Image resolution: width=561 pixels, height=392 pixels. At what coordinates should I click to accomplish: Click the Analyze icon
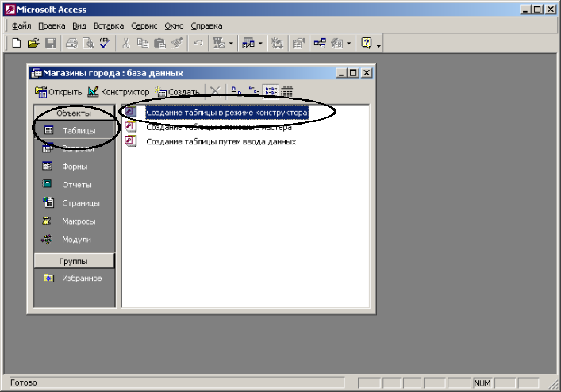(x=248, y=44)
